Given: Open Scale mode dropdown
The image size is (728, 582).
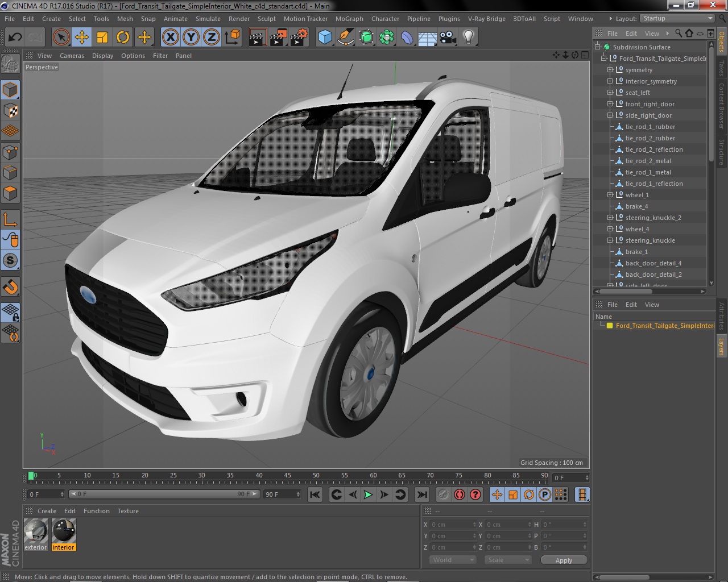Looking at the screenshot, I should click(507, 560).
